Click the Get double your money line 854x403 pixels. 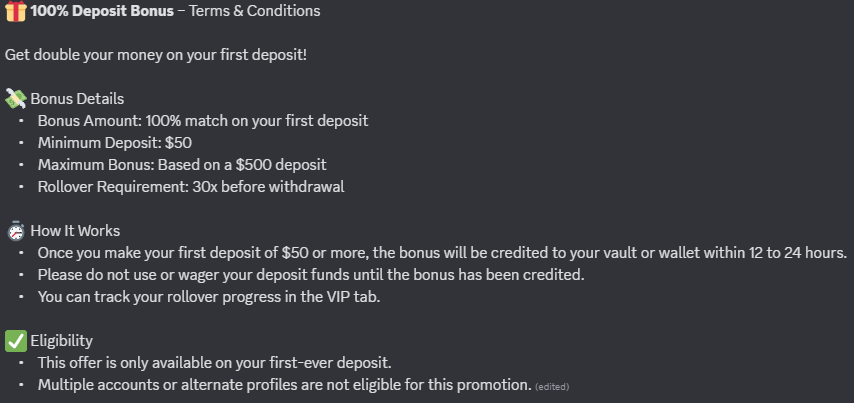click(156, 55)
